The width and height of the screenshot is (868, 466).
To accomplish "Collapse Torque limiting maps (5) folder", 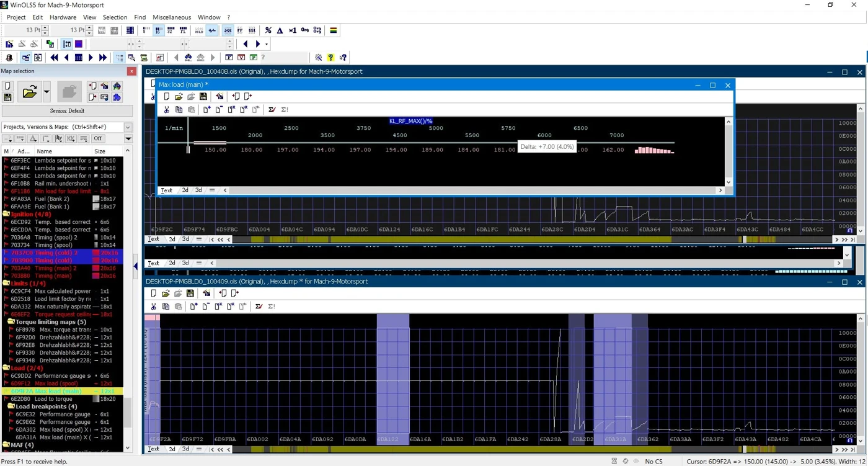I will (11, 322).
